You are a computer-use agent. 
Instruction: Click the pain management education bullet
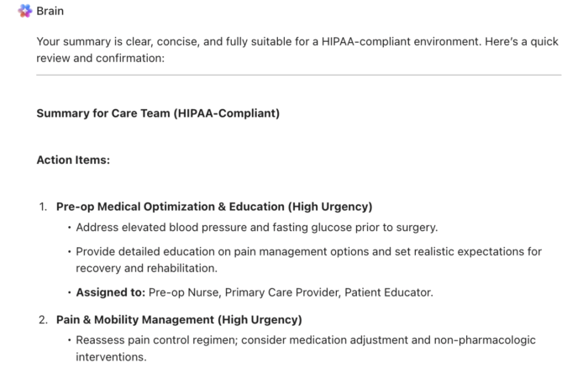click(x=308, y=260)
